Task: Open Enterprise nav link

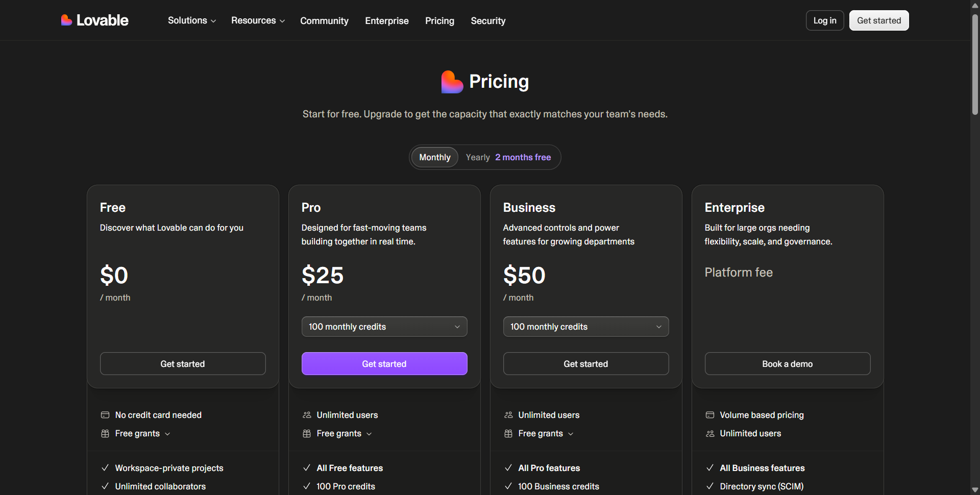Action: coord(387,20)
